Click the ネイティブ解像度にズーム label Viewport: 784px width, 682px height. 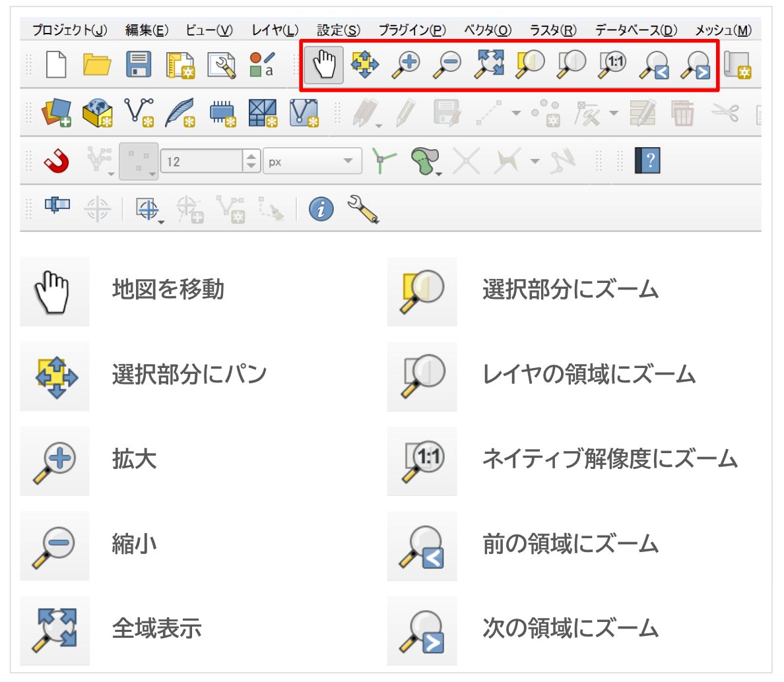(x=610, y=458)
